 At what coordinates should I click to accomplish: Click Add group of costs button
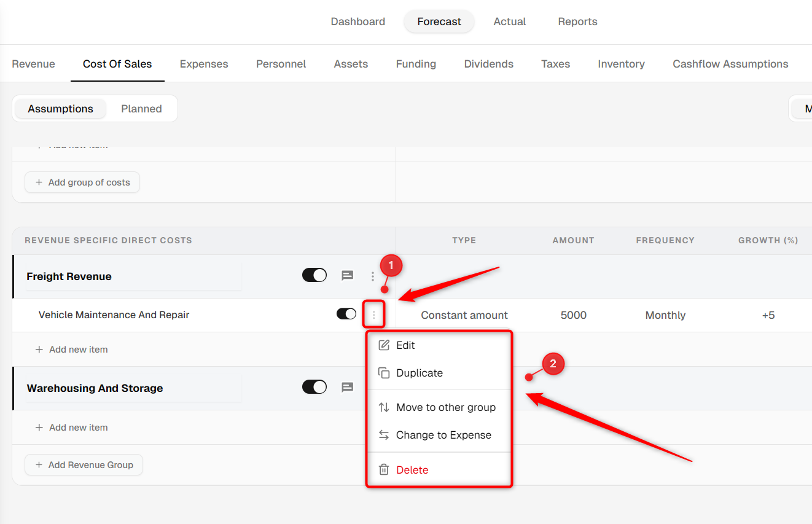(82, 182)
